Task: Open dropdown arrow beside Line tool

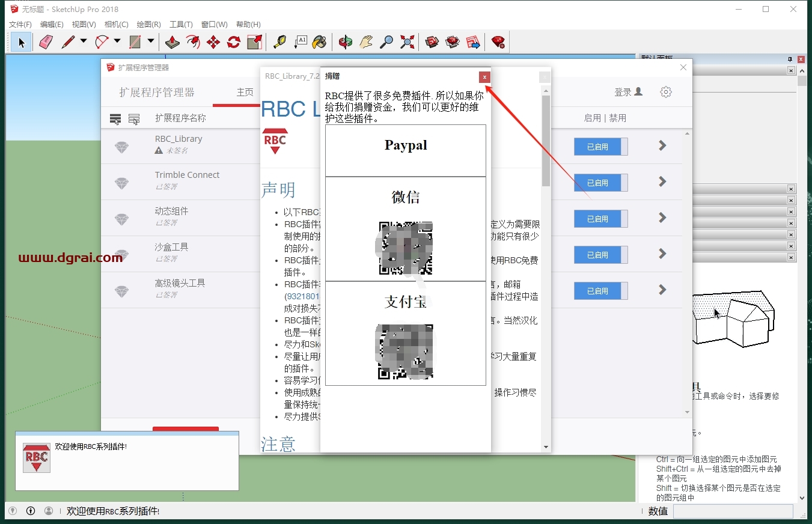Action: click(x=84, y=41)
